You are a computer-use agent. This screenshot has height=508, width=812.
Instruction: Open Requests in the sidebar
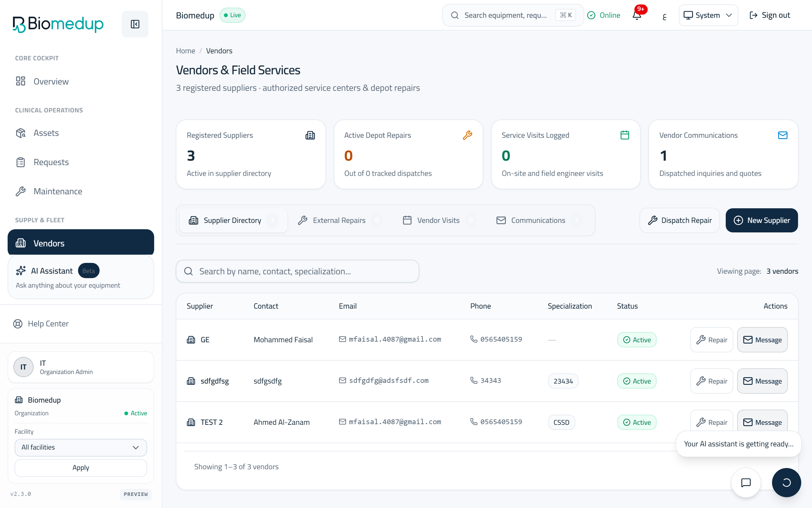pyautogui.click(x=81, y=162)
